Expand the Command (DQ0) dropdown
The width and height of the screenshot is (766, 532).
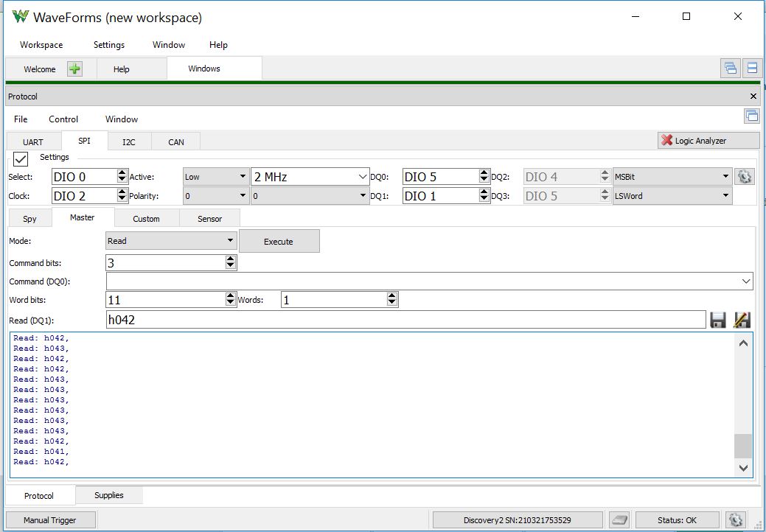pos(745,281)
